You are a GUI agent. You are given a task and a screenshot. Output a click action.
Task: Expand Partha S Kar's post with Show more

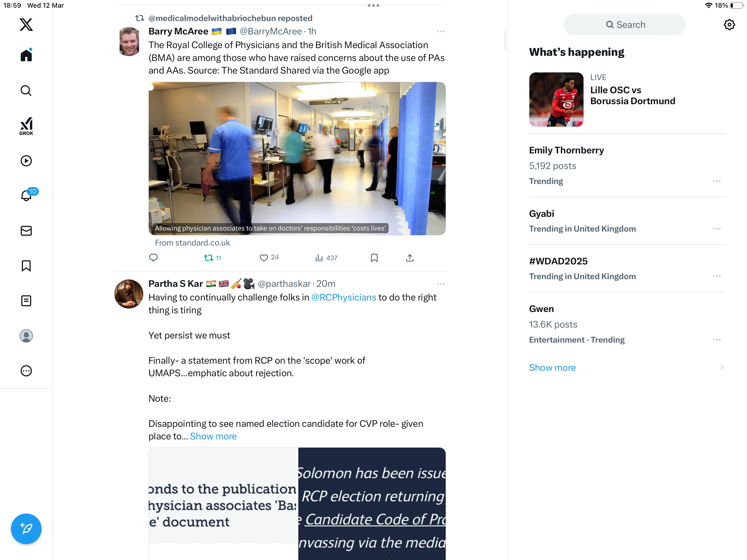(213, 436)
